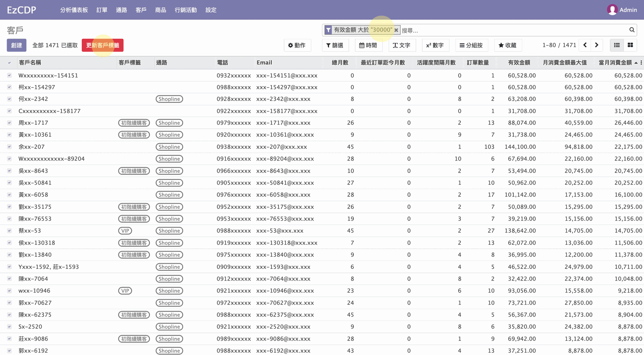
Task: Open the 分組按 group-by dropdown
Action: click(471, 45)
